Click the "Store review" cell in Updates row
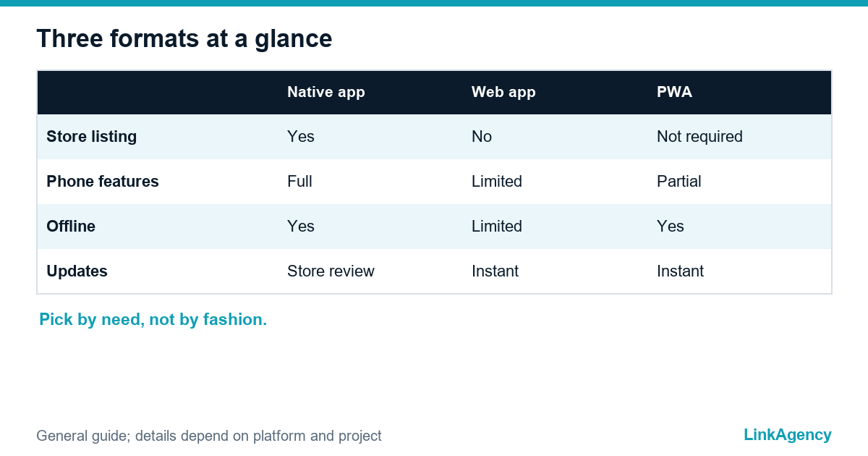868x456 pixels. click(331, 271)
